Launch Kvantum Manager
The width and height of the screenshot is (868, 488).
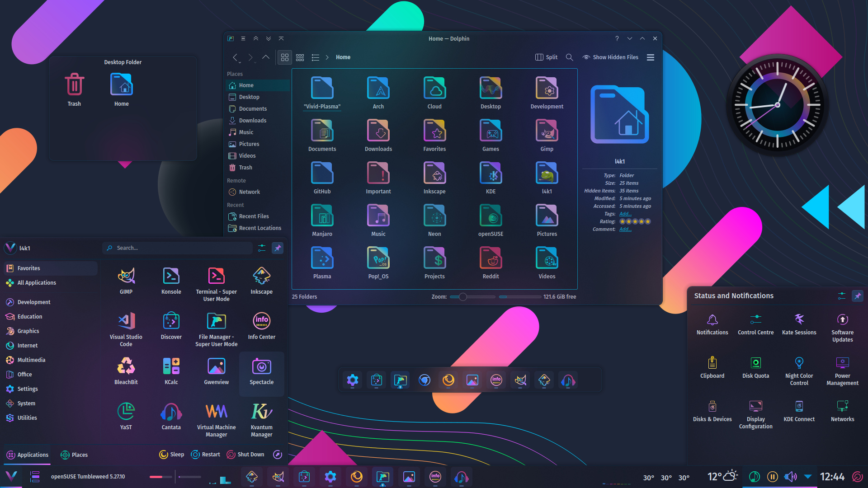point(262,419)
